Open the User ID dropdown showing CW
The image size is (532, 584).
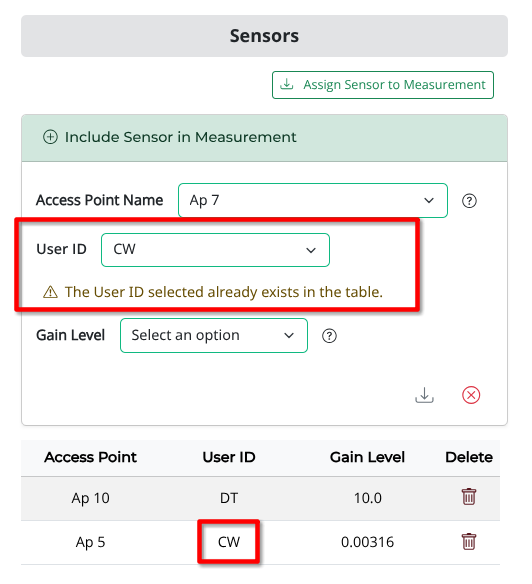pyautogui.click(x=215, y=250)
